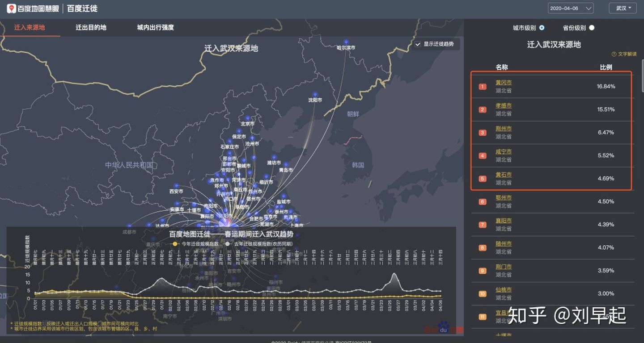Click the Baidu Maps red pin logo icon
Viewport: 644px width, 343px height.
coord(12,8)
